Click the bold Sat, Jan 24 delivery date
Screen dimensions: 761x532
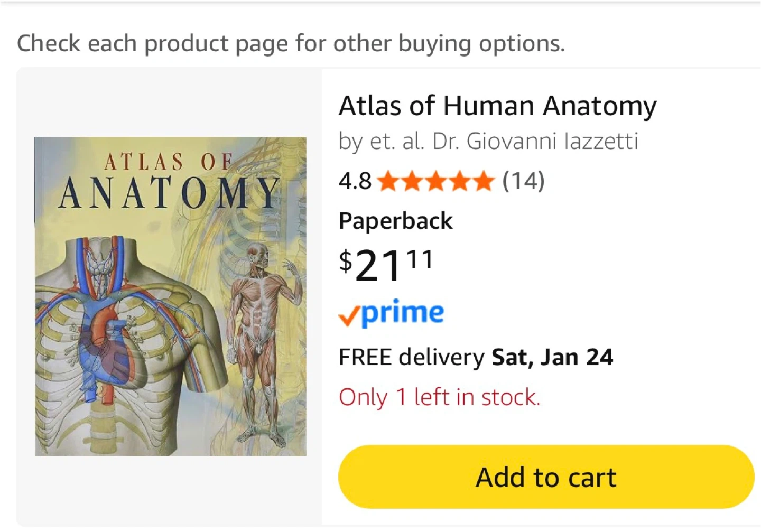(x=552, y=357)
